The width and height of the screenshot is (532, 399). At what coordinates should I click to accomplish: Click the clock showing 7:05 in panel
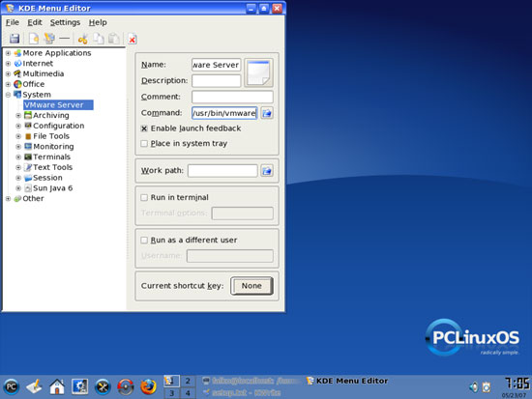point(517,384)
